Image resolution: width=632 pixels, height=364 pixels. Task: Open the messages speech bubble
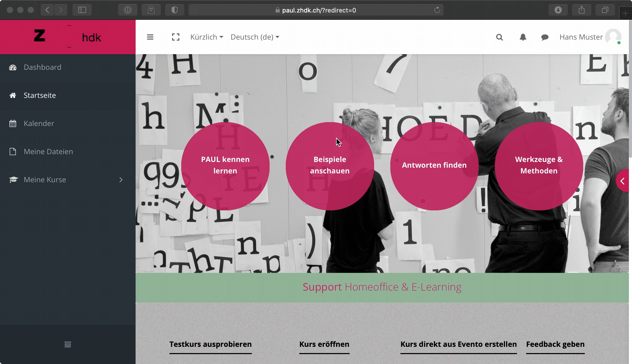[545, 37]
